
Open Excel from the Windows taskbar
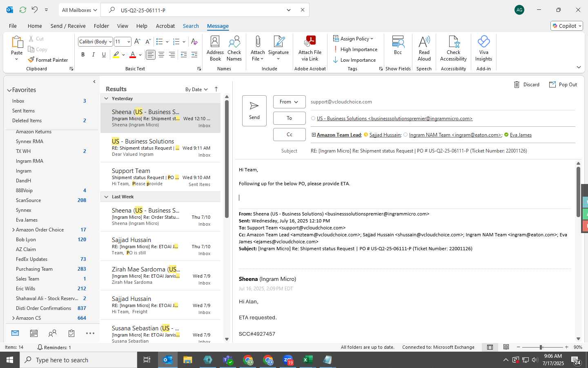(x=308, y=360)
